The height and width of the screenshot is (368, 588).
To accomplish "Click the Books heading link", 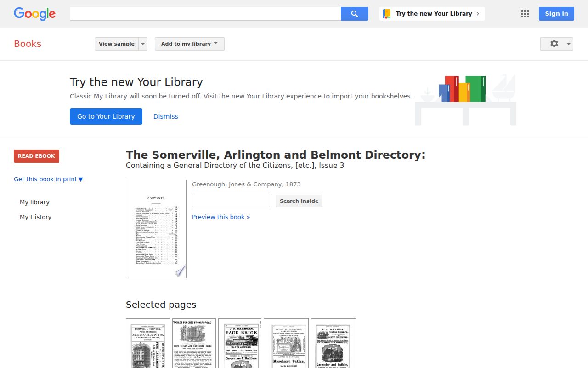I will tap(28, 44).
